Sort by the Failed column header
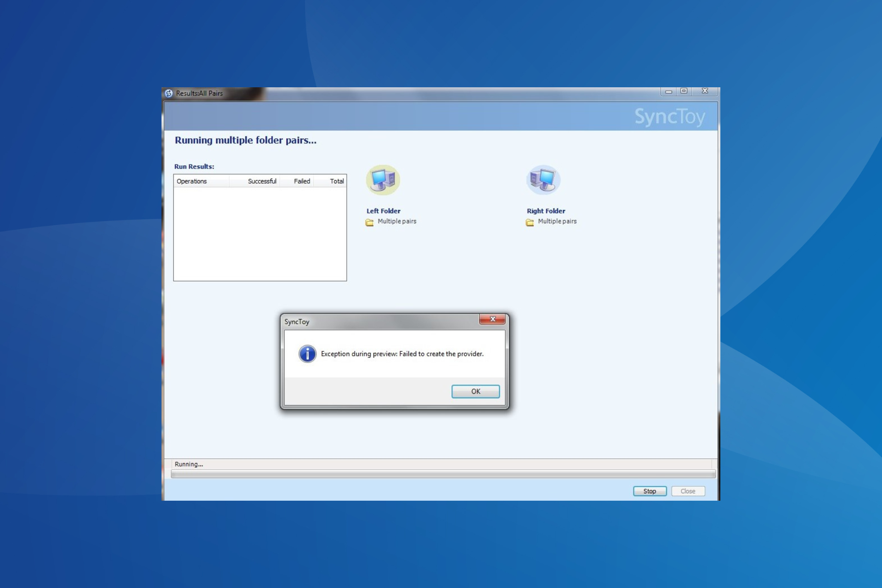 (297, 181)
